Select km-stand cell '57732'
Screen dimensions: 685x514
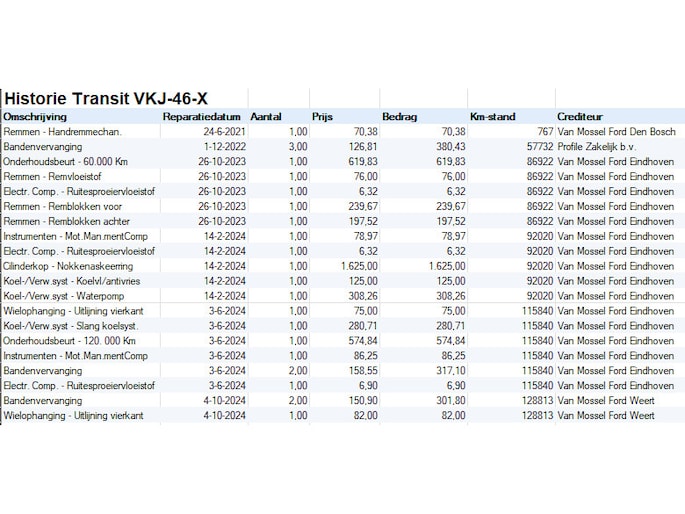540,146
